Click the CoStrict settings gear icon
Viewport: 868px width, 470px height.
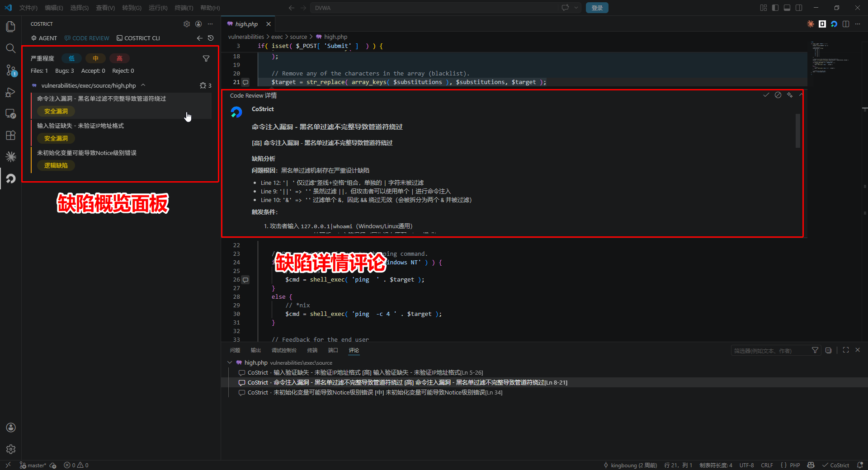coord(187,24)
